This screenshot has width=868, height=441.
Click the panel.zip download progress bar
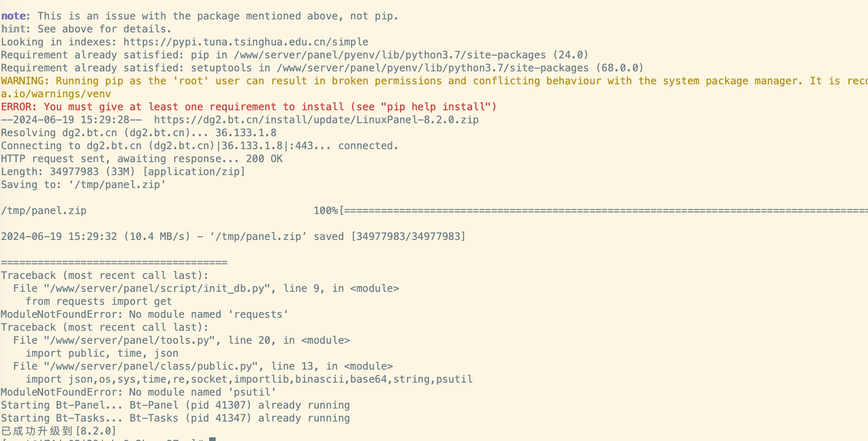604,211
